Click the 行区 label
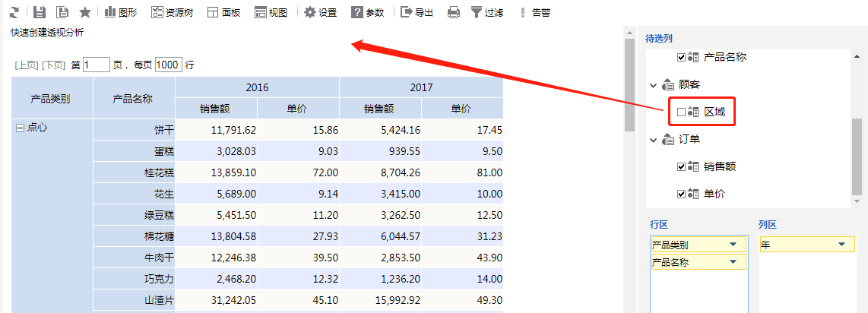Image resolution: width=868 pixels, height=313 pixels. (x=659, y=225)
